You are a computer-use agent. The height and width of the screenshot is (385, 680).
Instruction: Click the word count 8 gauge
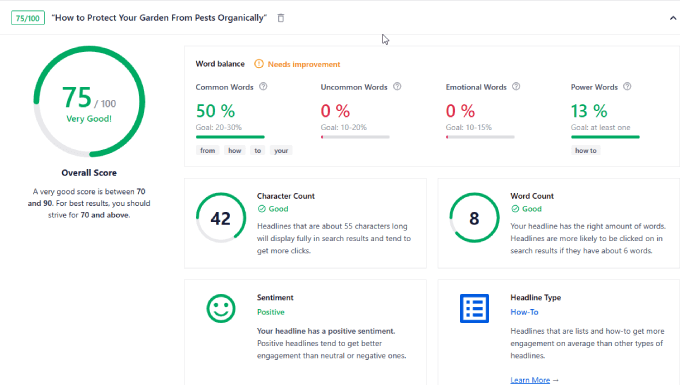click(474, 218)
